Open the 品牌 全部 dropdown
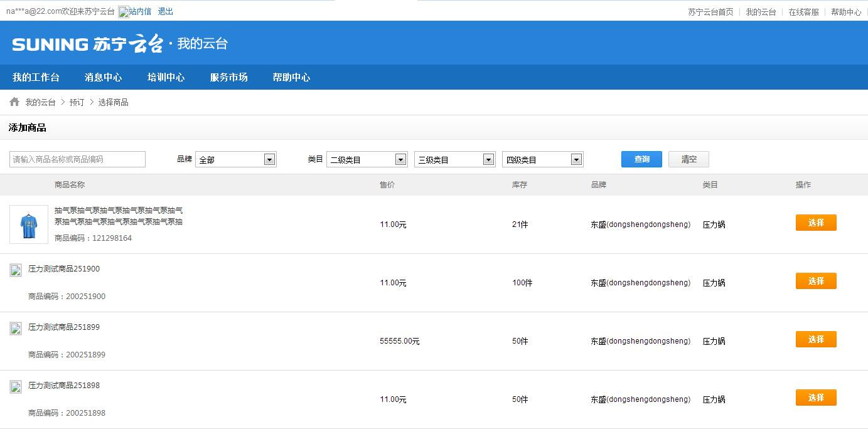This screenshot has width=868, height=432. coord(236,159)
